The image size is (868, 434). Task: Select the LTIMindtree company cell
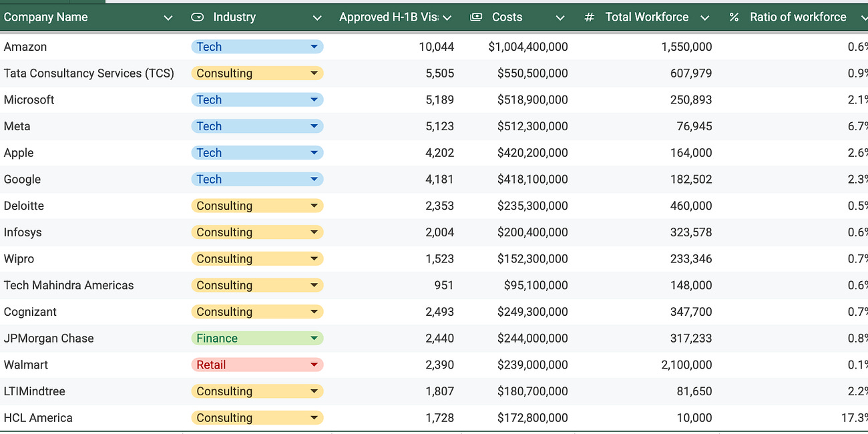[91, 391]
